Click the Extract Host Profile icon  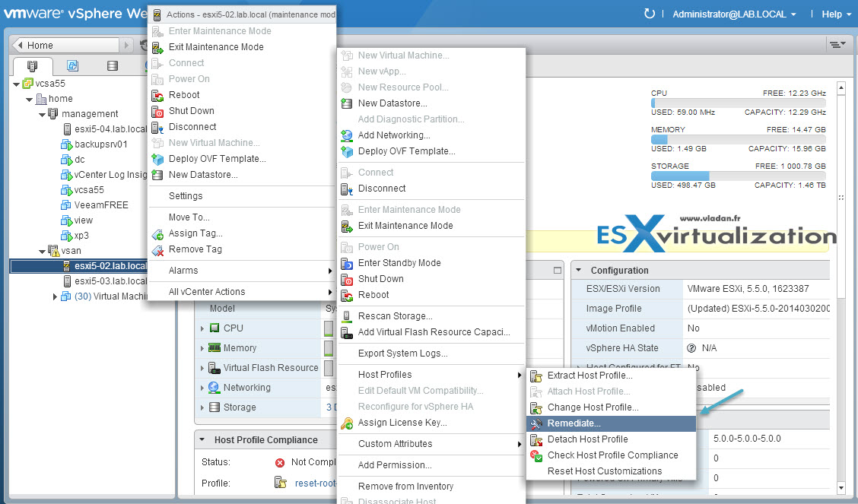(536, 376)
